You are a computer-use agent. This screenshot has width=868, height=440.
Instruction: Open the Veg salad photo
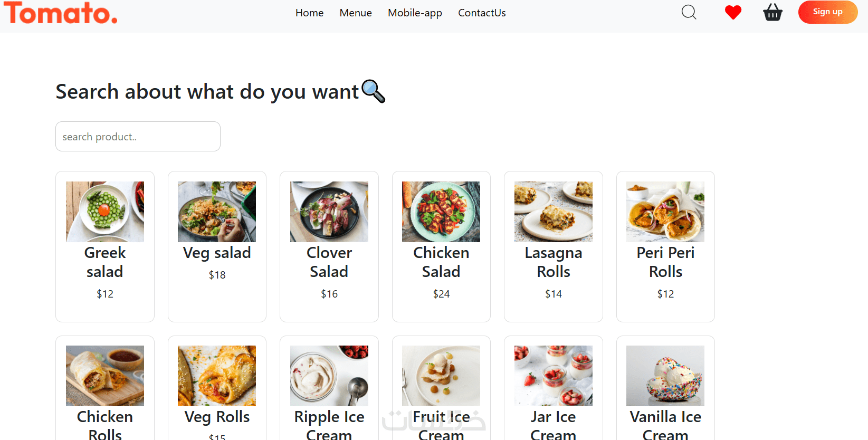[x=217, y=212]
